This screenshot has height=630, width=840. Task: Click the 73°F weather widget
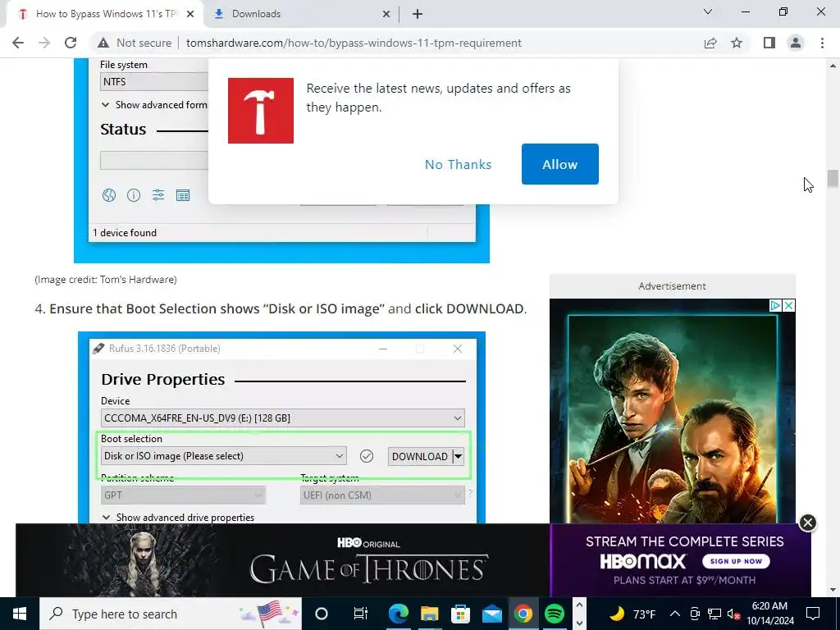coord(632,614)
